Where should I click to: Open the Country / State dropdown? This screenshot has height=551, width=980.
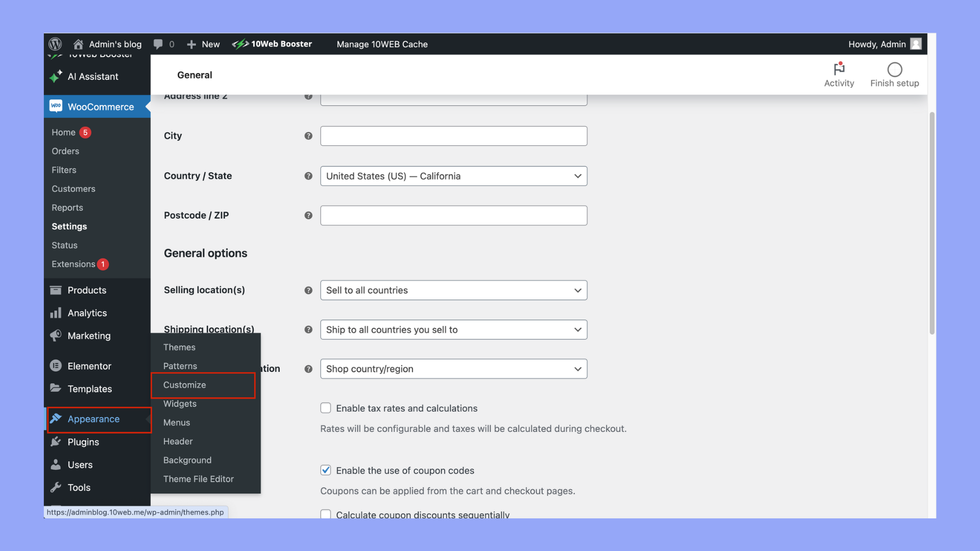click(453, 176)
